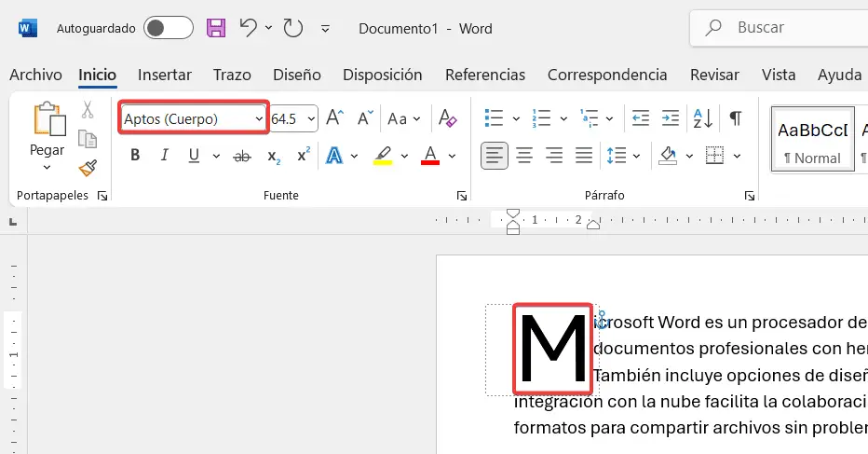Screen dimensions: 868x454
Task: Toggle italic formatting
Action: click(x=165, y=155)
